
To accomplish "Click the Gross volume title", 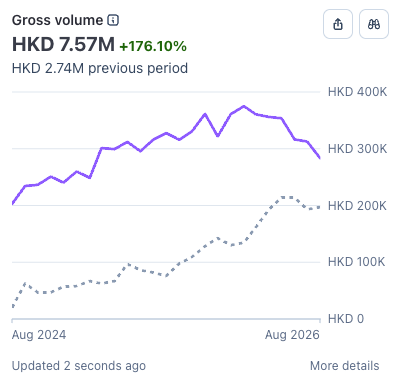I will pos(57,20).
